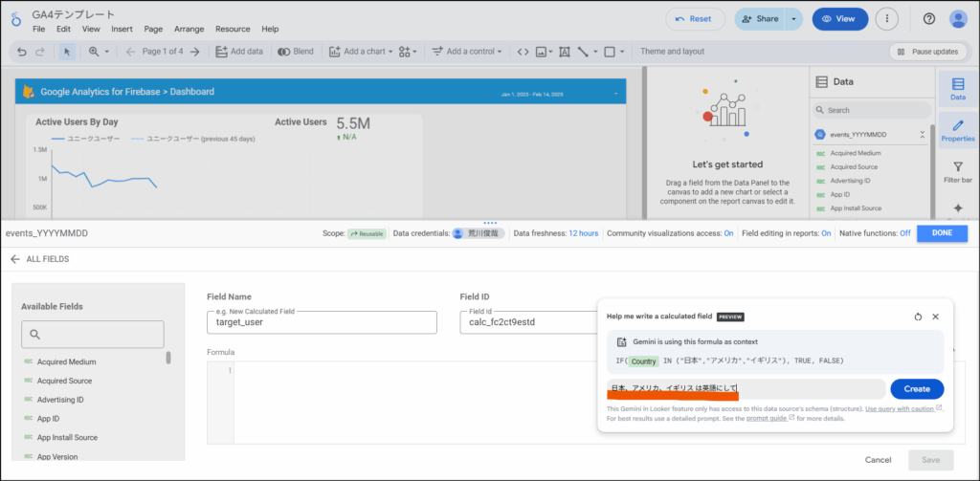Undo the last action
Image resolution: width=980 pixels, height=481 pixels.
[22, 52]
